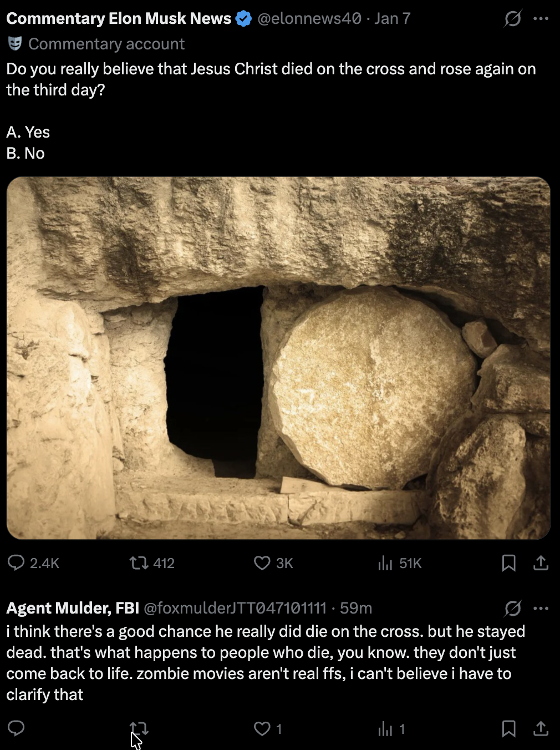
Task: Share Agent Mulder's reply
Action: [x=541, y=728]
